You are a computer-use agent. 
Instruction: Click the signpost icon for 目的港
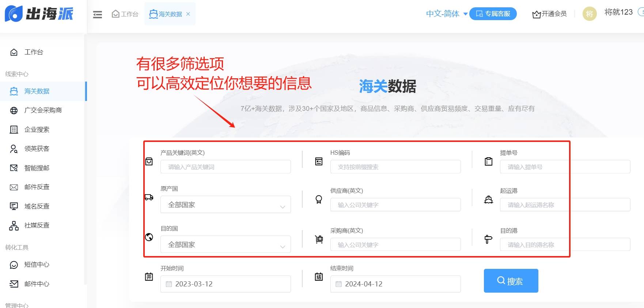[489, 239]
